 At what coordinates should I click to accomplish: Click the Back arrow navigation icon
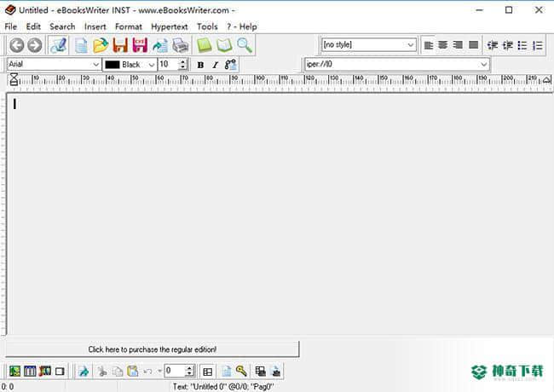point(16,45)
